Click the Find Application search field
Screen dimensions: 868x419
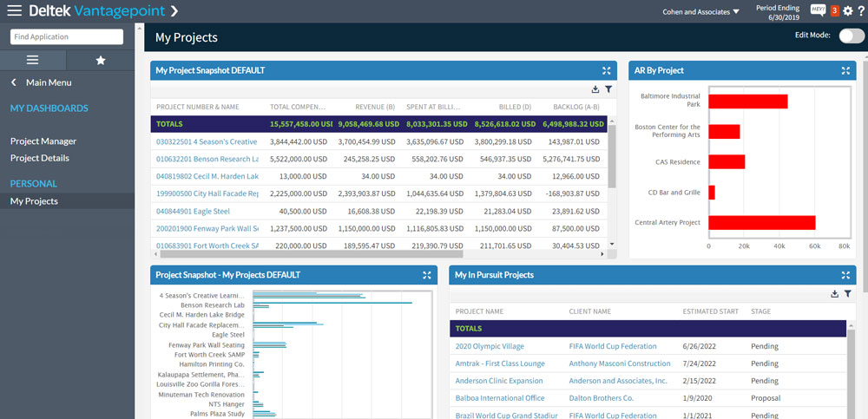click(67, 37)
